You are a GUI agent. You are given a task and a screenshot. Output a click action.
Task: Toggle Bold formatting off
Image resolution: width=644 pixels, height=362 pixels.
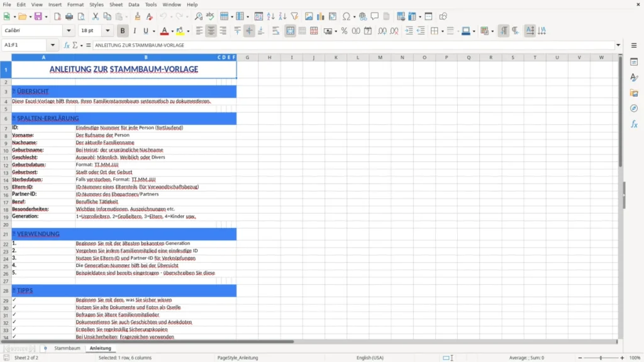(123, 31)
